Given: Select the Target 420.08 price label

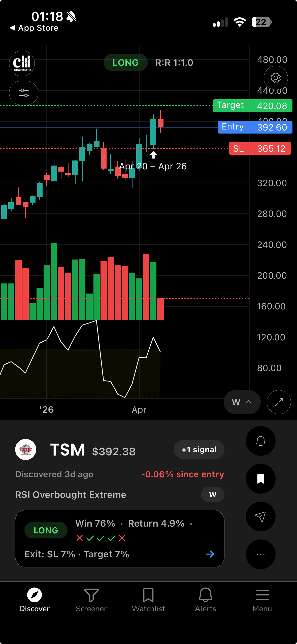Looking at the screenshot, I should [253, 106].
